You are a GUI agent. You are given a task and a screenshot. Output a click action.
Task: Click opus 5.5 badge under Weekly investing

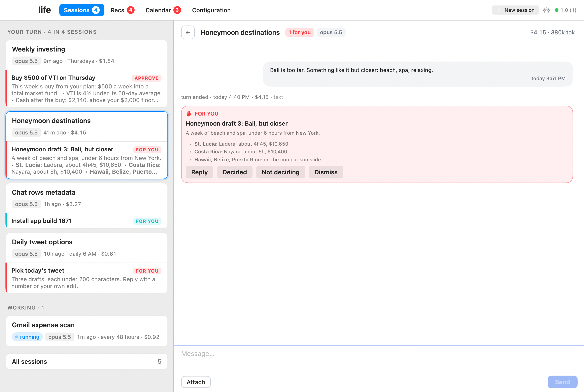[x=26, y=61]
